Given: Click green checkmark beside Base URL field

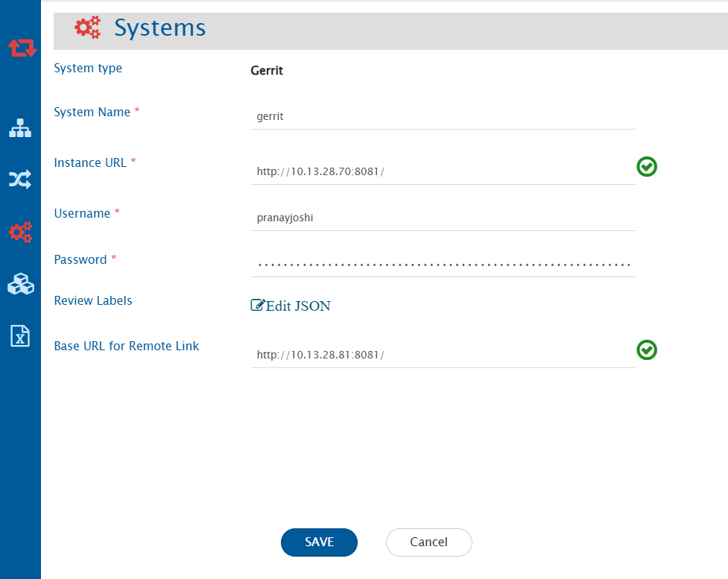Looking at the screenshot, I should coord(647,349).
